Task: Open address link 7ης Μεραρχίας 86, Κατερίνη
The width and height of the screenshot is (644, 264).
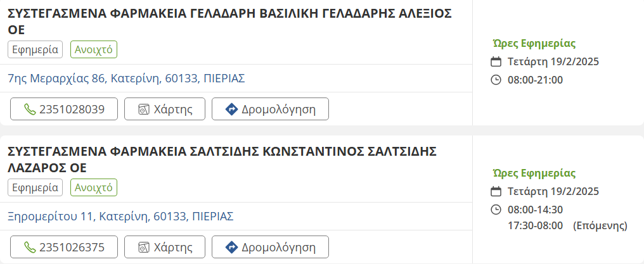Action: (126, 79)
